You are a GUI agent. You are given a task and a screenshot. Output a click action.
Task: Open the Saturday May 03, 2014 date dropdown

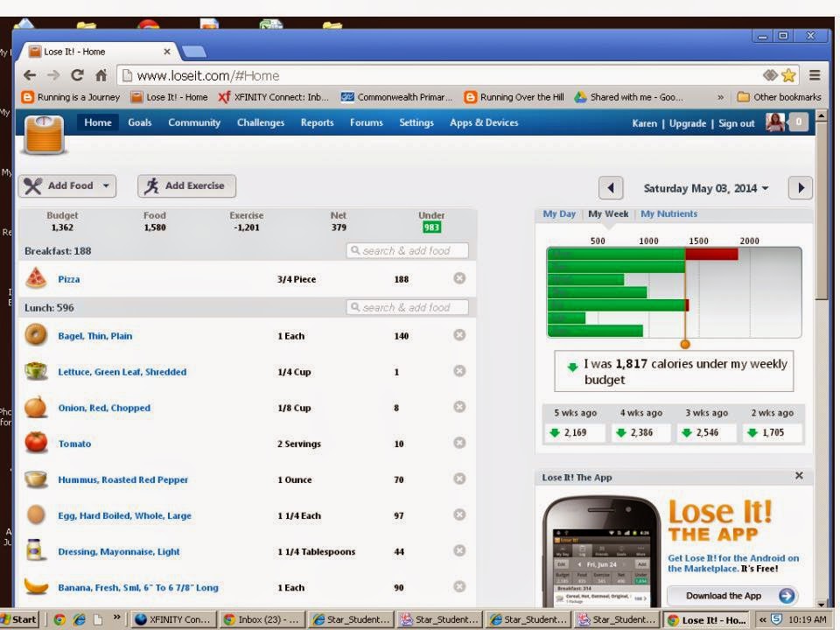tap(705, 188)
